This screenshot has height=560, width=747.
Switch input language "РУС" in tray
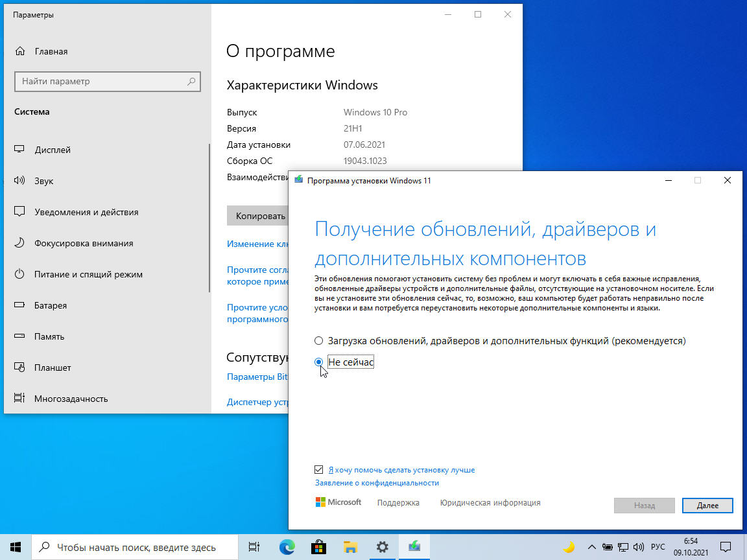pos(658,547)
